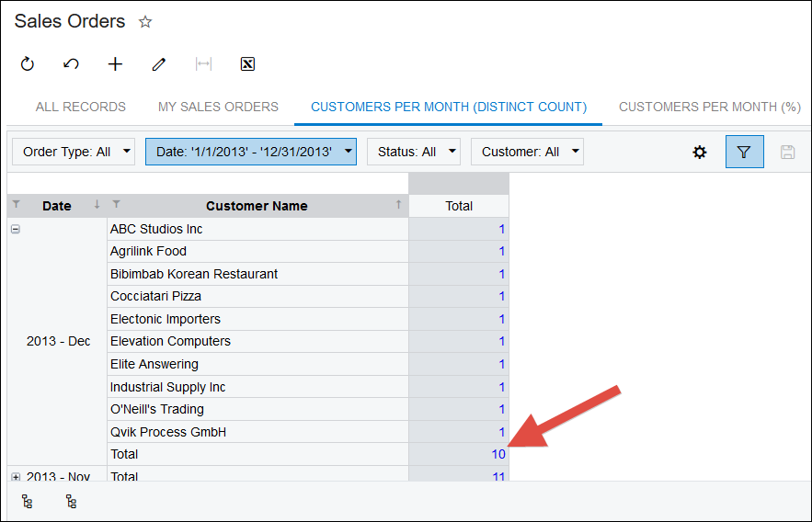Switch to the All Records tab
Screen dimensions: 812x522
[81, 107]
